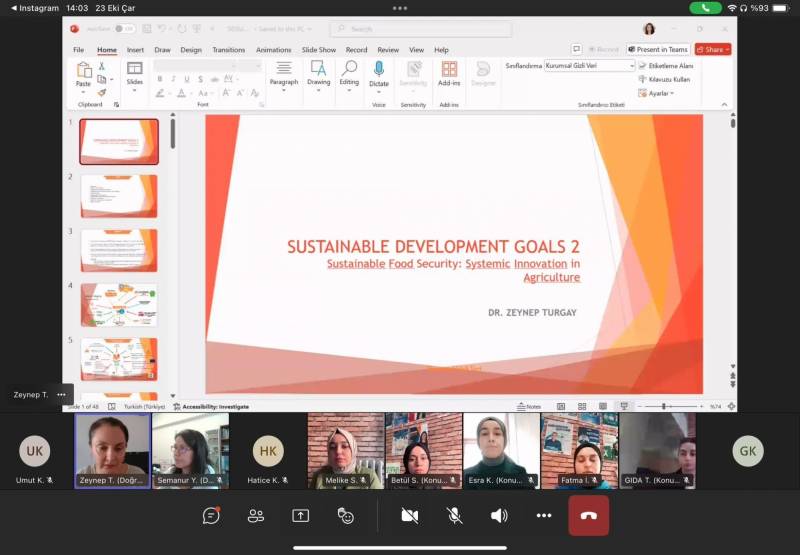This screenshot has height=555, width=800.
Task: Click the speaker audio icon
Action: pos(499,515)
